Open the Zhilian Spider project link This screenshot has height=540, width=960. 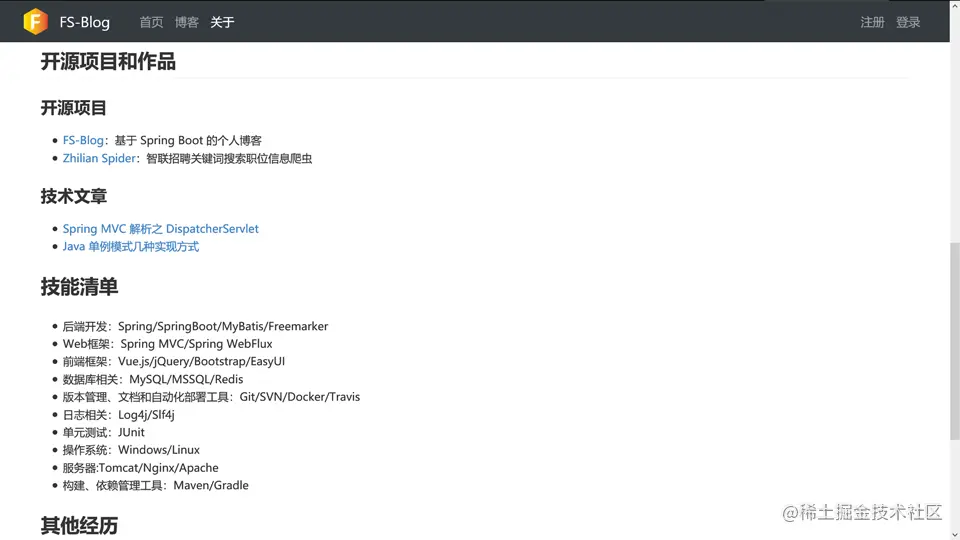coord(99,158)
